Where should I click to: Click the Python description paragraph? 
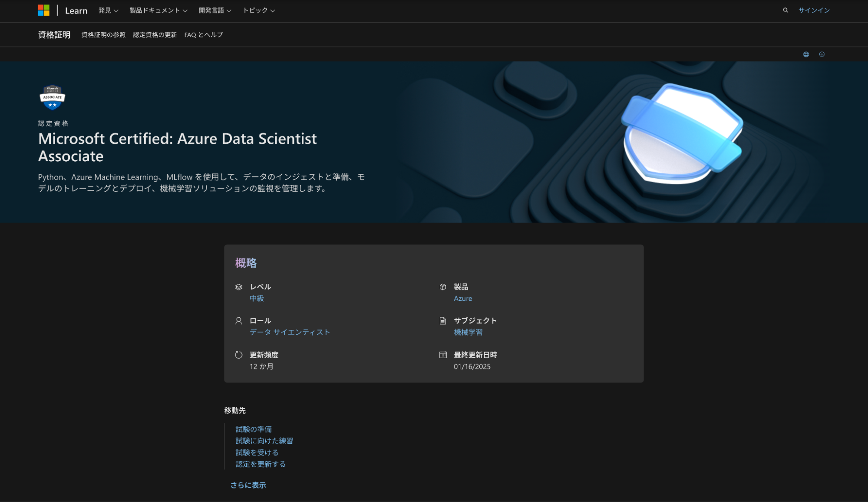pos(201,183)
